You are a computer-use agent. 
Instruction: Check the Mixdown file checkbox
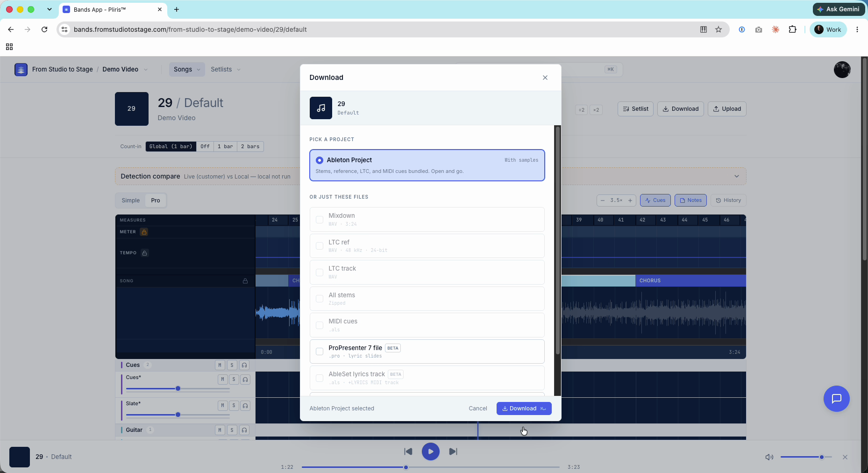[x=320, y=220]
